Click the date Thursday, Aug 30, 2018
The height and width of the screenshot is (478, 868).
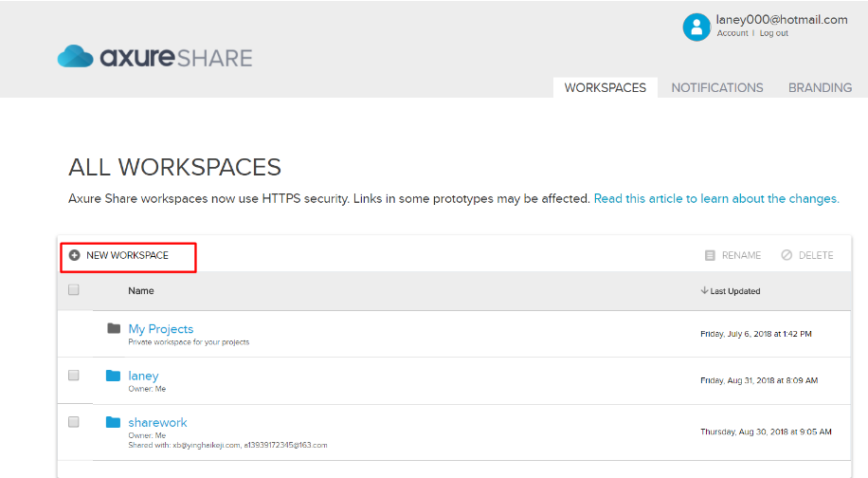[x=766, y=432]
